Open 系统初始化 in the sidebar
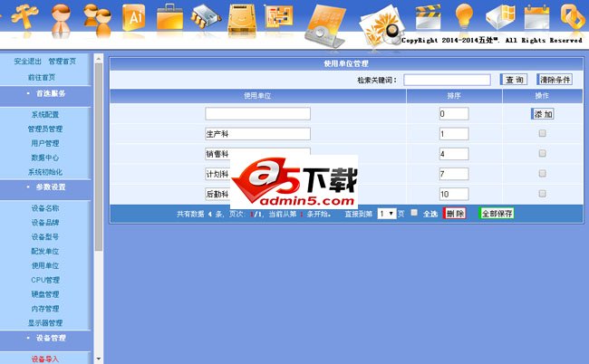589x364 pixels. pos(45,172)
